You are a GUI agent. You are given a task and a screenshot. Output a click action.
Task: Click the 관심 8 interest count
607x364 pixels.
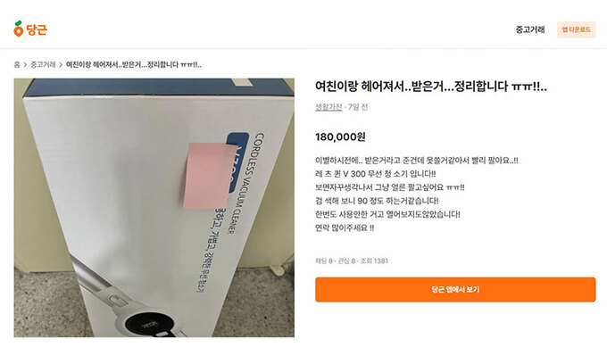[346, 261]
